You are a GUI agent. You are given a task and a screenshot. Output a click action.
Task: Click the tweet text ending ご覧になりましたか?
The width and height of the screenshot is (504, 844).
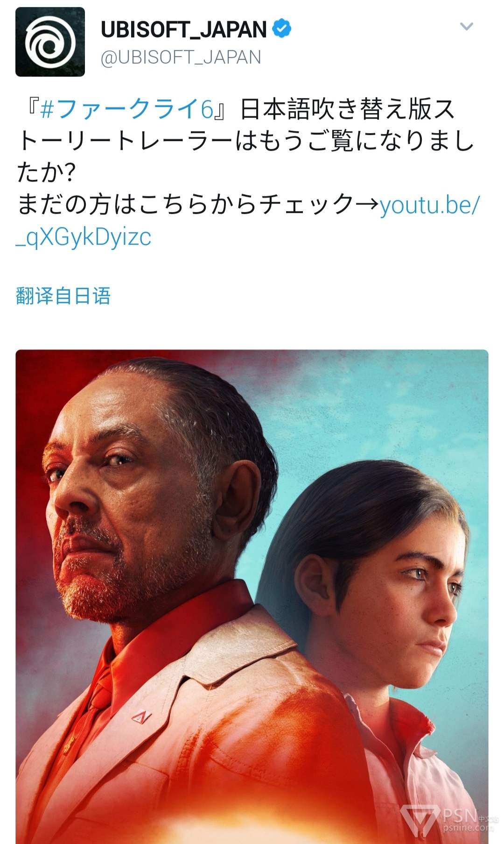245,141
